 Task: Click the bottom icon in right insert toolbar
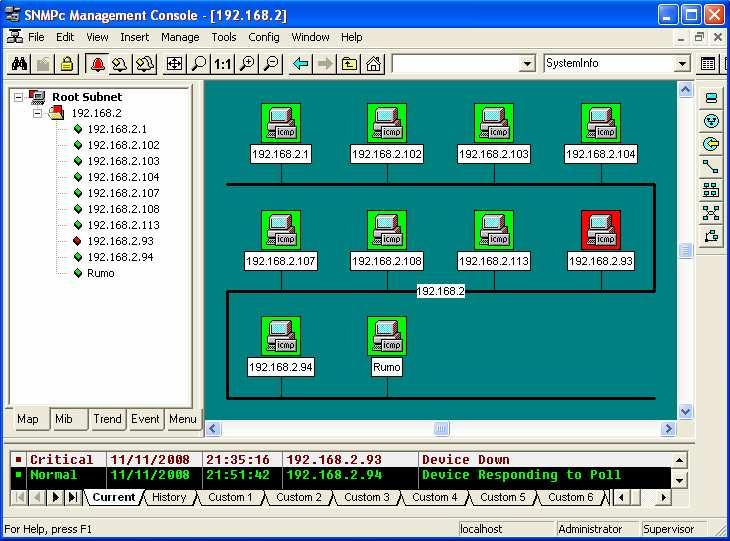(x=711, y=236)
